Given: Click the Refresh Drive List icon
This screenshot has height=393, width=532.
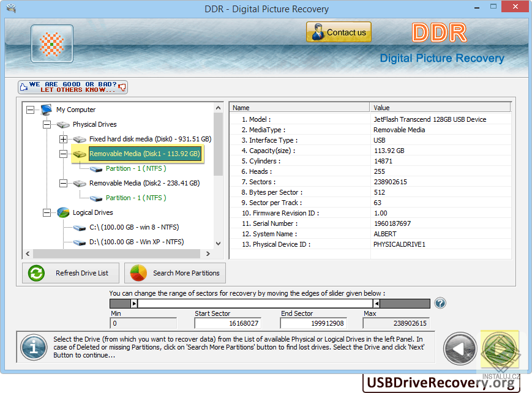Looking at the screenshot, I should [x=36, y=273].
